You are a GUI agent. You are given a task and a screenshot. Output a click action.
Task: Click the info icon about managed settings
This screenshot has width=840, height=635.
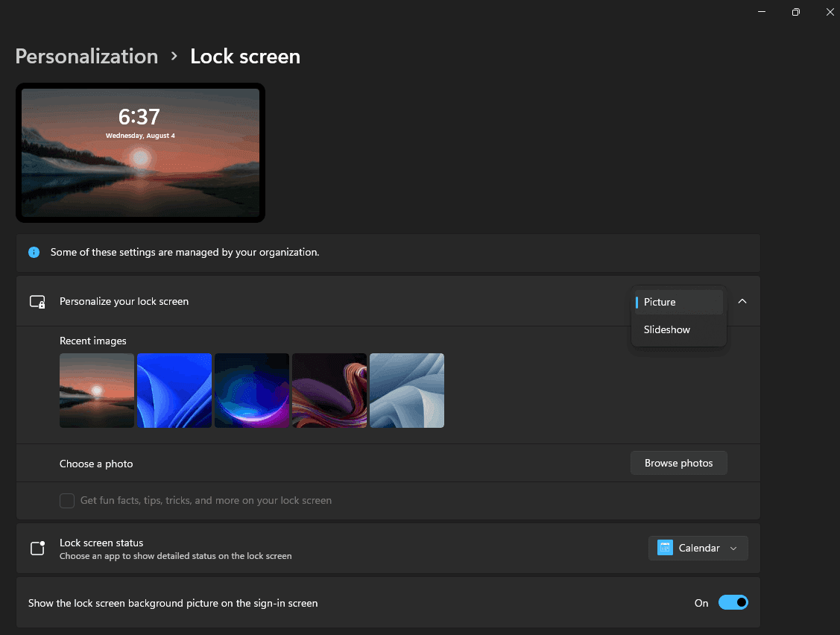(x=34, y=252)
